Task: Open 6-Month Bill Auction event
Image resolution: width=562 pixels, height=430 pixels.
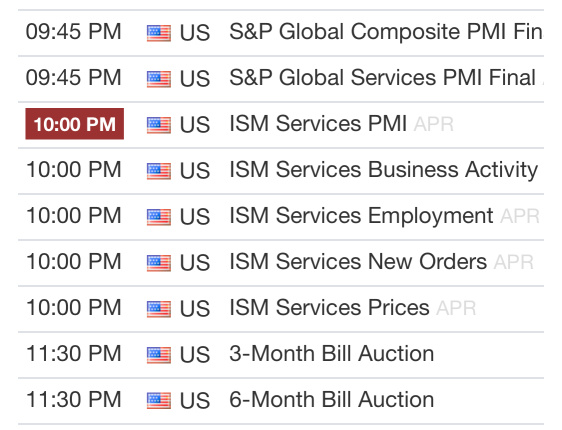Action: point(332,400)
